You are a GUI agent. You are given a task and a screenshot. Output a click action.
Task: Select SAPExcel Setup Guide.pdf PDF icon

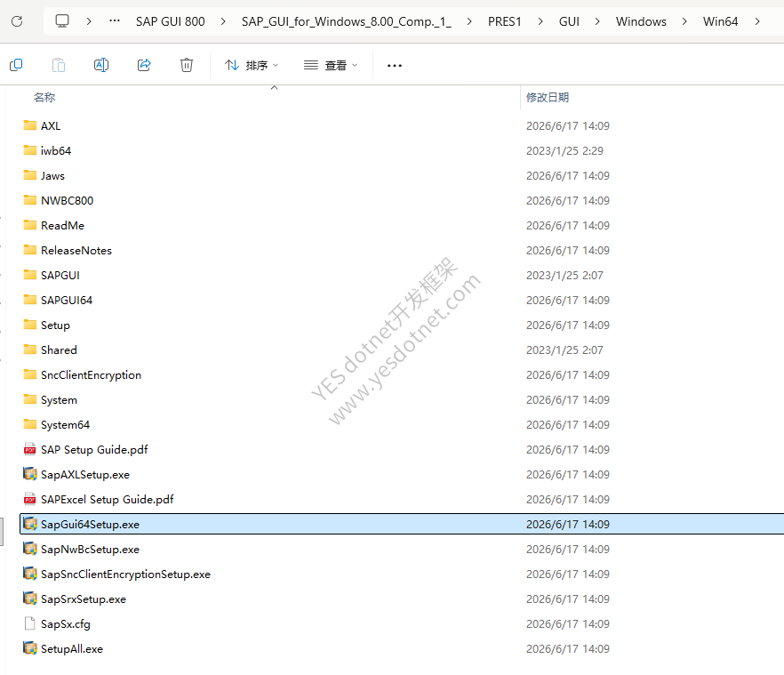click(30, 499)
